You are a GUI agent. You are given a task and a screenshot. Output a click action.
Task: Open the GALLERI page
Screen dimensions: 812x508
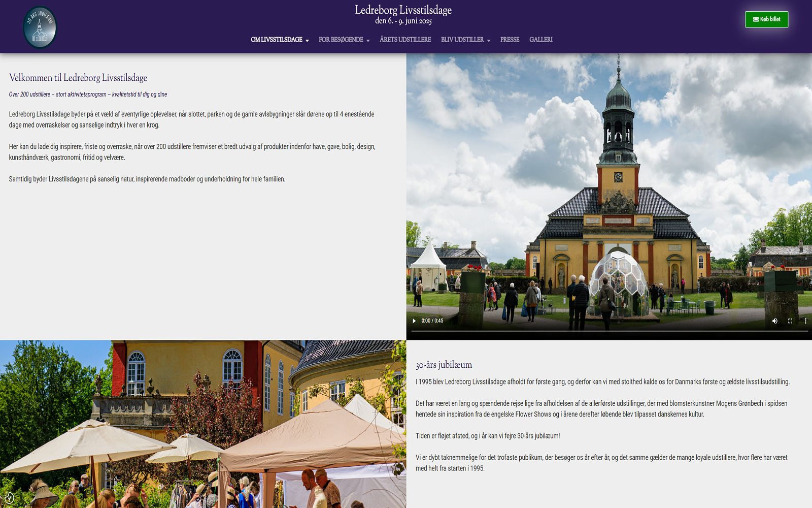[x=541, y=40]
